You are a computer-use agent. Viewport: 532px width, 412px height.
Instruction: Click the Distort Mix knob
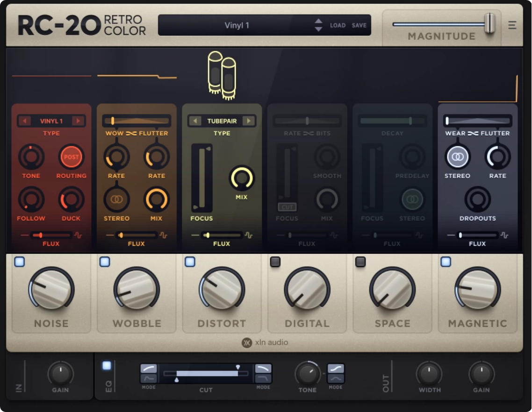pyautogui.click(x=242, y=178)
